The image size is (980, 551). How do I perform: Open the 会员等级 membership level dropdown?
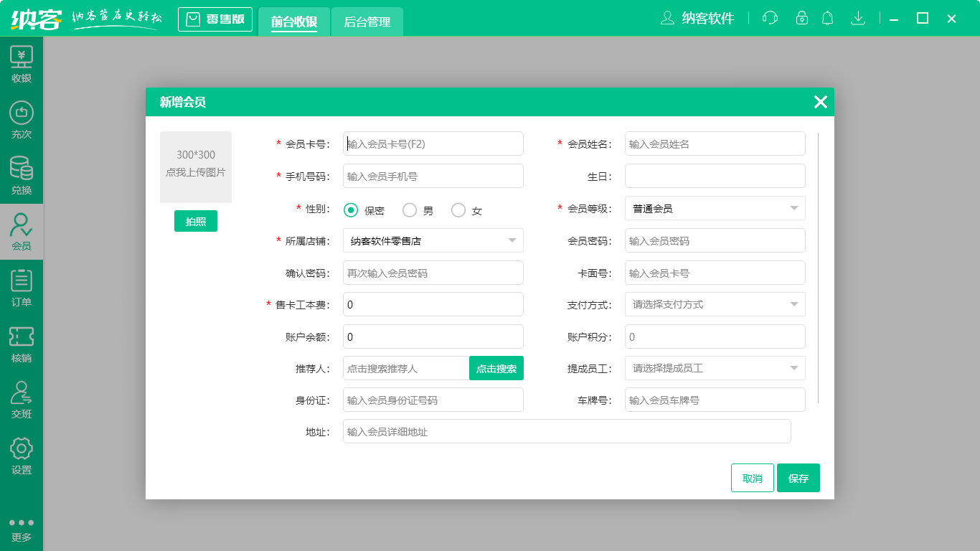(x=715, y=208)
